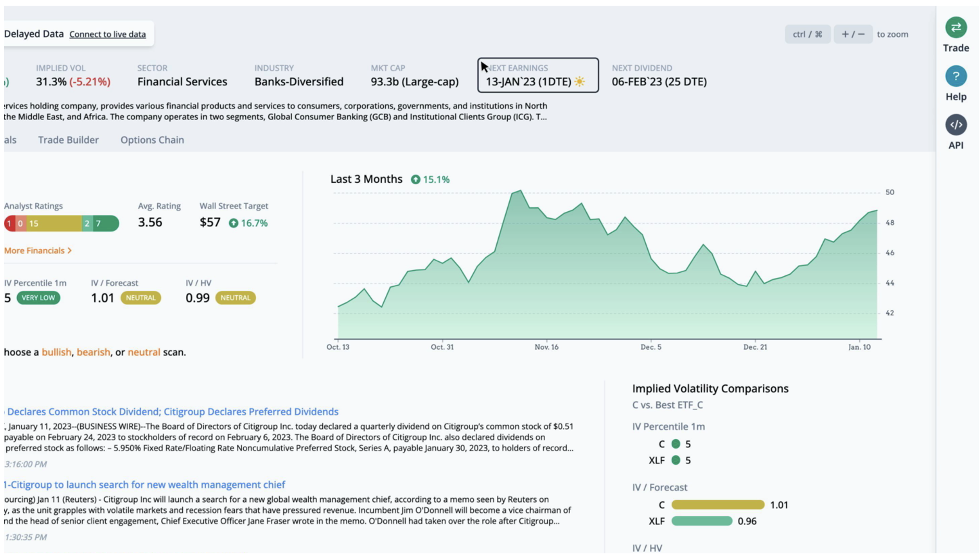980x558 pixels.
Task: Choose the bearish scan link
Action: click(93, 352)
